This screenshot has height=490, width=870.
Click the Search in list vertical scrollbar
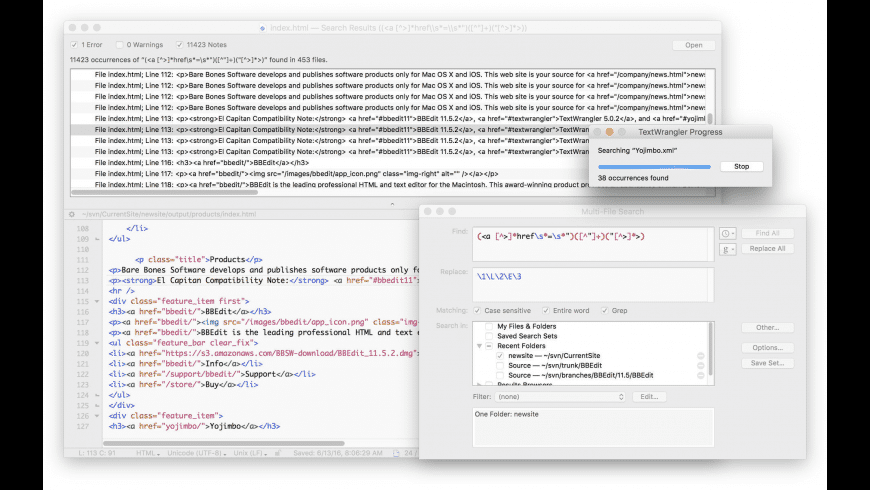pos(710,348)
